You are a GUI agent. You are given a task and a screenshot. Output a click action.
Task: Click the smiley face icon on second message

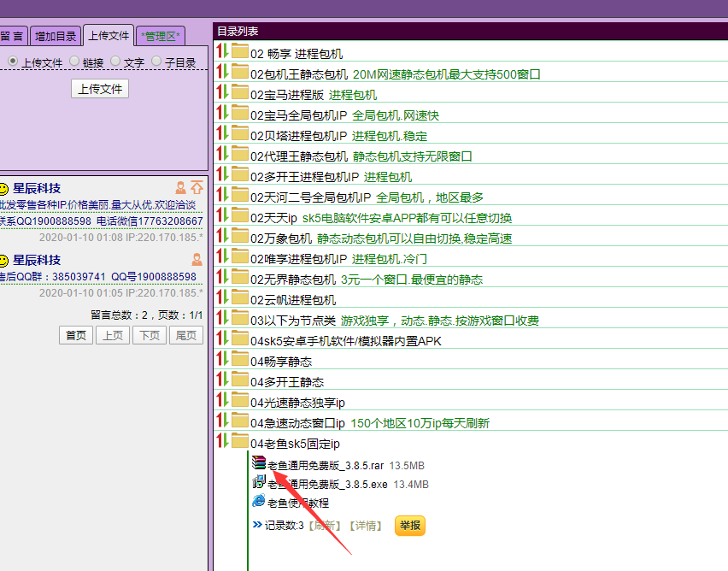[x=3, y=260]
